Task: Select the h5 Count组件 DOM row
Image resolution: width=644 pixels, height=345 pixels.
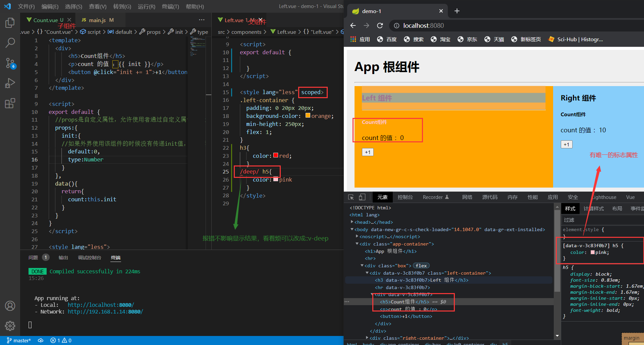Action: click(x=449, y=302)
